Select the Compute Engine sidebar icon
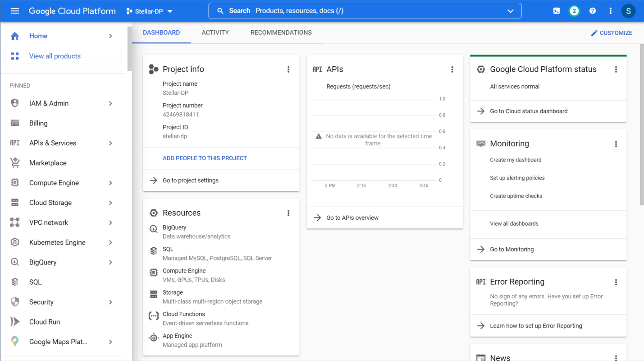Image resolution: width=644 pixels, height=361 pixels. coord(15,182)
